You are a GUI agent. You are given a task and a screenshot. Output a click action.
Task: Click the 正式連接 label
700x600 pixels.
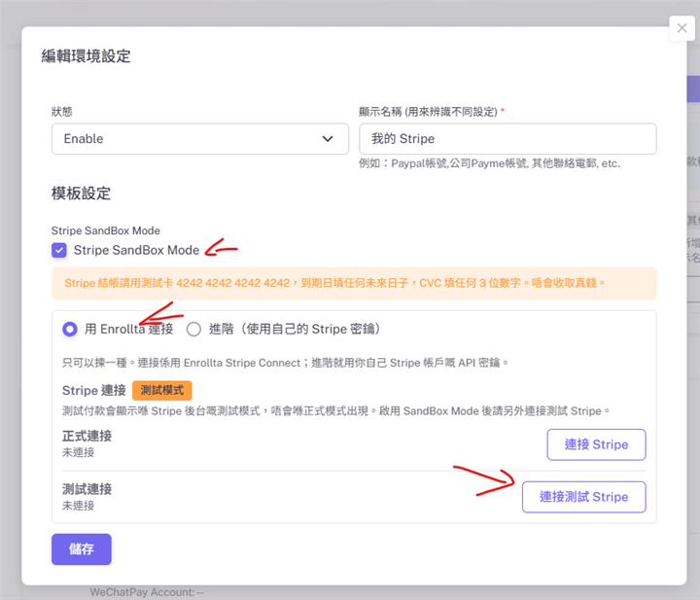[87, 437]
